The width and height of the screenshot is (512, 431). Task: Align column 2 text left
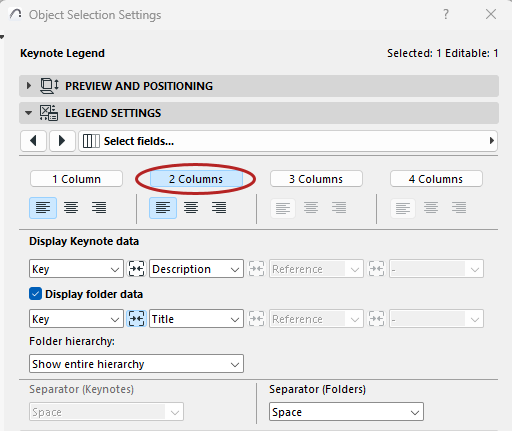pyautogui.click(x=163, y=208)
